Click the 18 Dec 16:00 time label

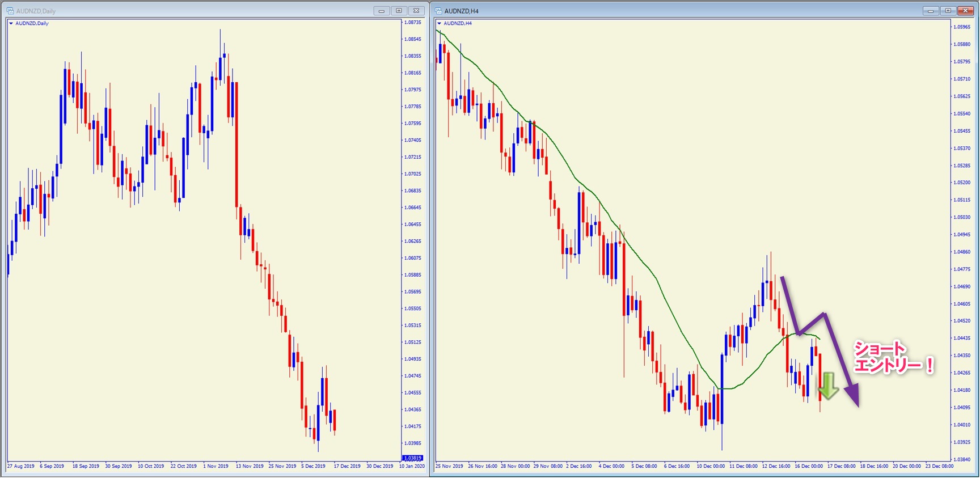pos(874,466)
